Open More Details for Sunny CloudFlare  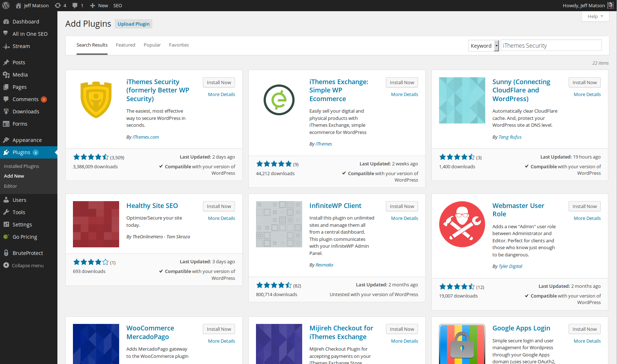point(587,95)
